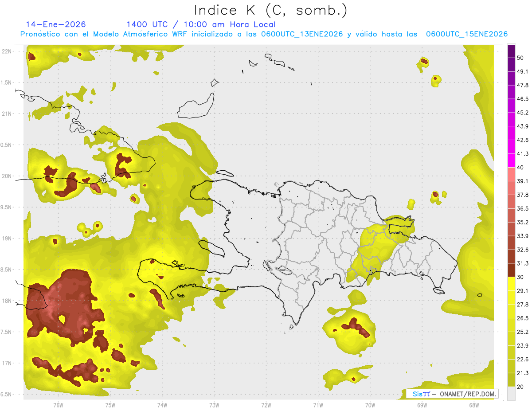
Task: Click the color scale label 32.6
Action: [523, 250]
